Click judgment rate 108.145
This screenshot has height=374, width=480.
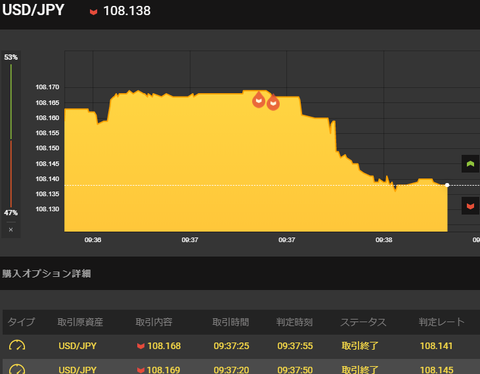click(x=437, y=370)
